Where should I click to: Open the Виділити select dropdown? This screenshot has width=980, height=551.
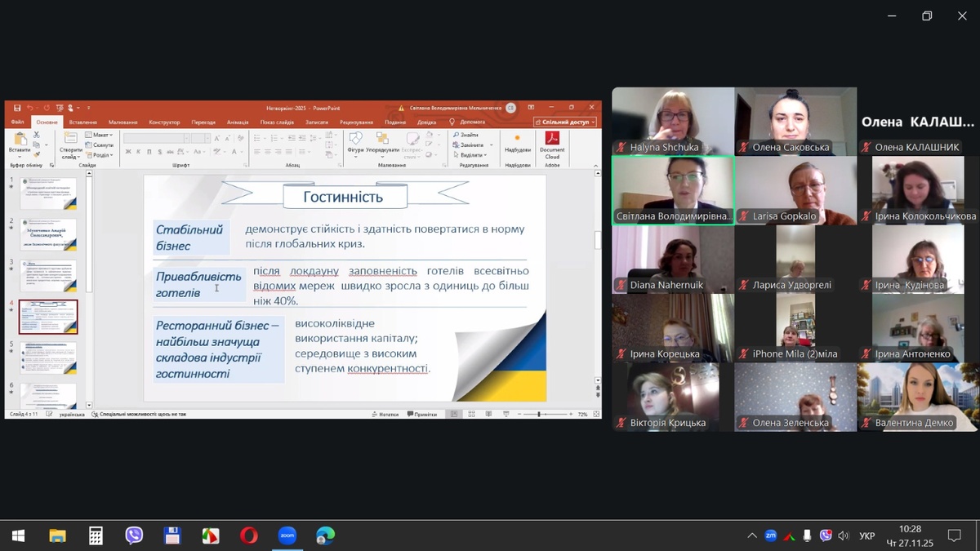click(471, 154)
